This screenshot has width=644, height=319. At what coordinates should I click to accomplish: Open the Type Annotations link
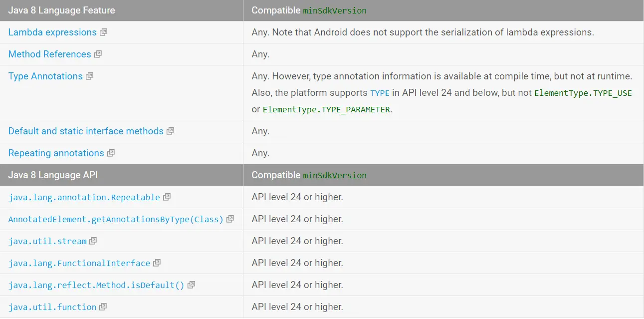click(45, 76)
